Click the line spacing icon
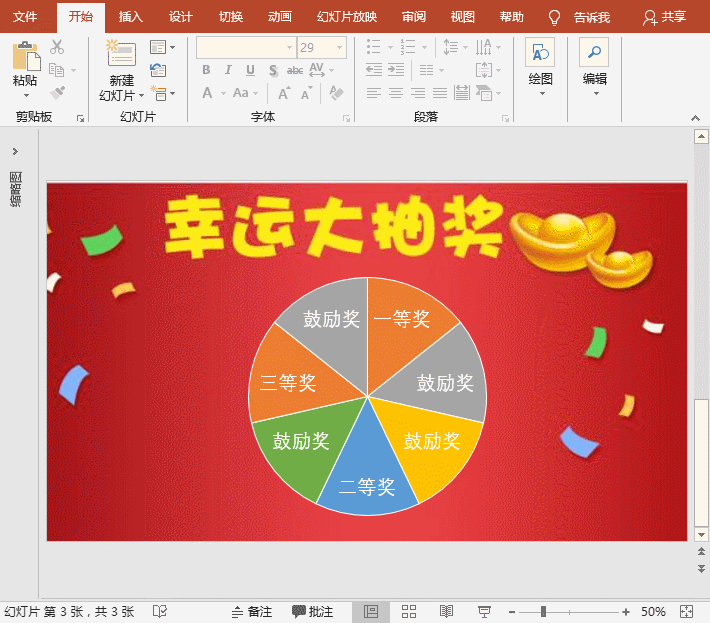710x623 pixels. (x=450, y=47)
